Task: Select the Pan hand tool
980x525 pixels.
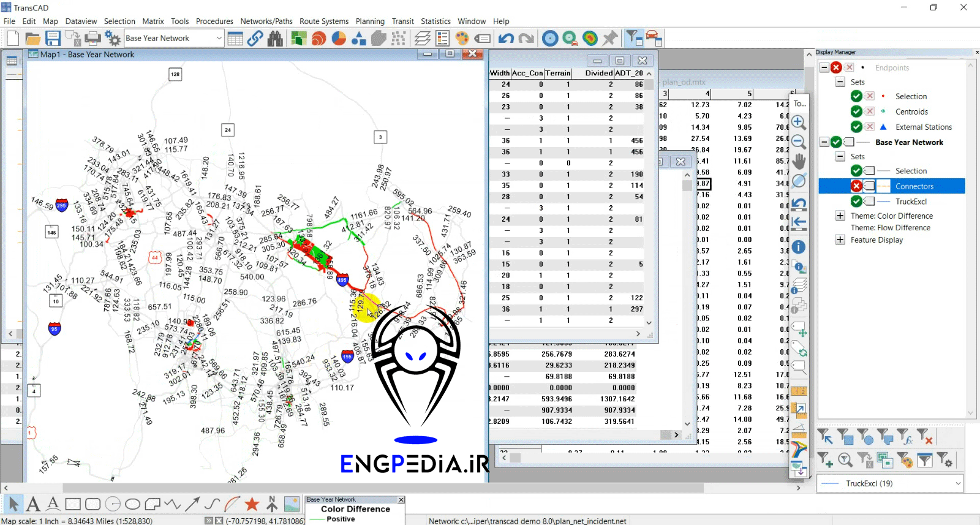Action: 799,161
